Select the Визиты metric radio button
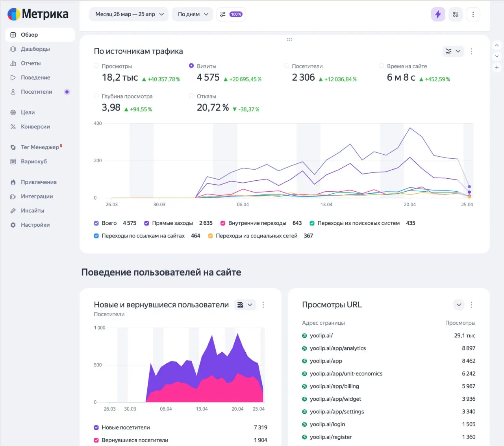 tap(191, 66)
